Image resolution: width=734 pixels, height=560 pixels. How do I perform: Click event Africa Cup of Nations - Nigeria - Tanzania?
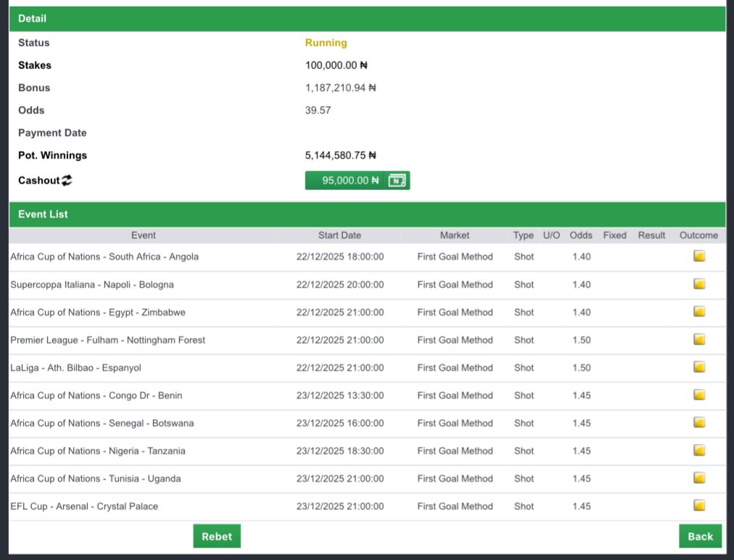coord(98,451)
